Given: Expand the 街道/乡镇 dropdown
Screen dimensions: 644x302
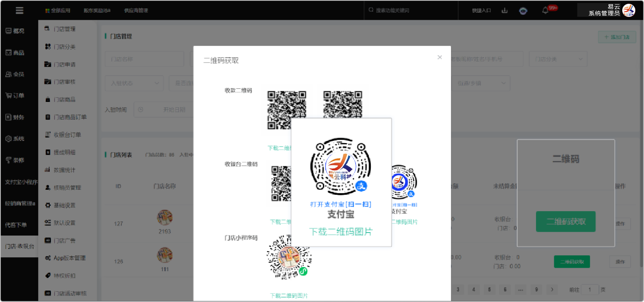Looking at the screenshot, I should pos(481,83).
